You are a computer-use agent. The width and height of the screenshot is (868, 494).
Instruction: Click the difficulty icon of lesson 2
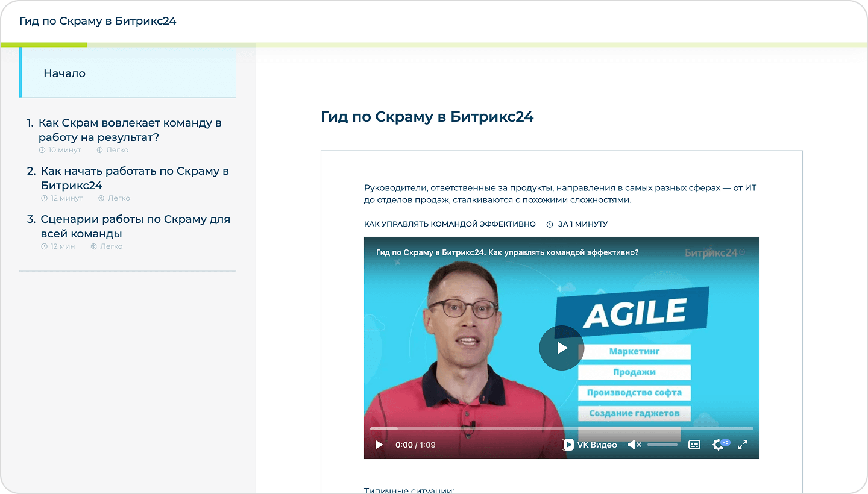tap(101, 198)
